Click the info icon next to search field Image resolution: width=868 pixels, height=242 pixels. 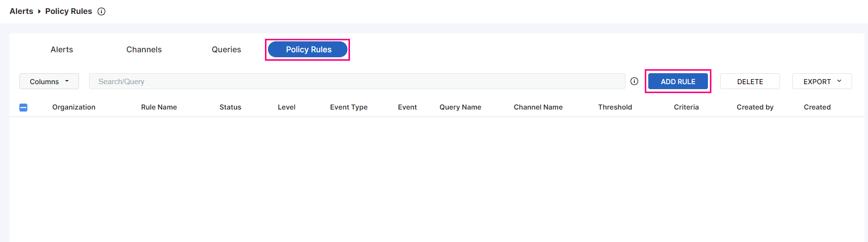pyautogui.click(x=634, y=81)
